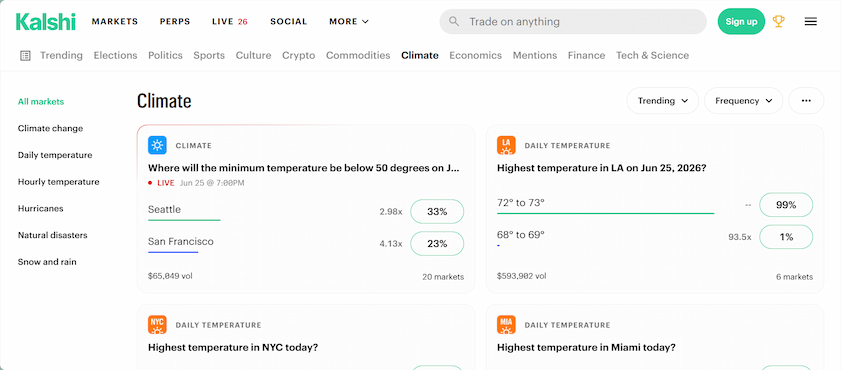The height and width of the screenshot is (370, 842).
Task: Open the hamburger menu icon
Action: tap(810, 21)
